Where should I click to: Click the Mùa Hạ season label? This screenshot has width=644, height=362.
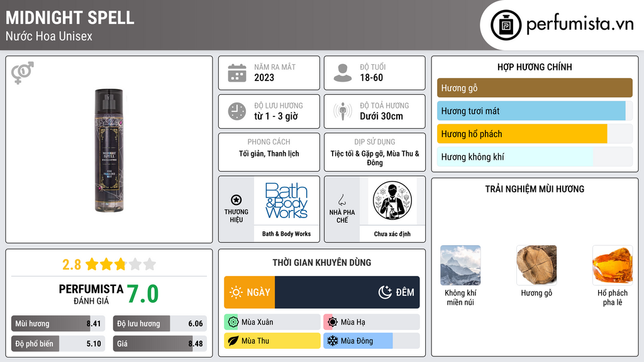coord(353,322)
